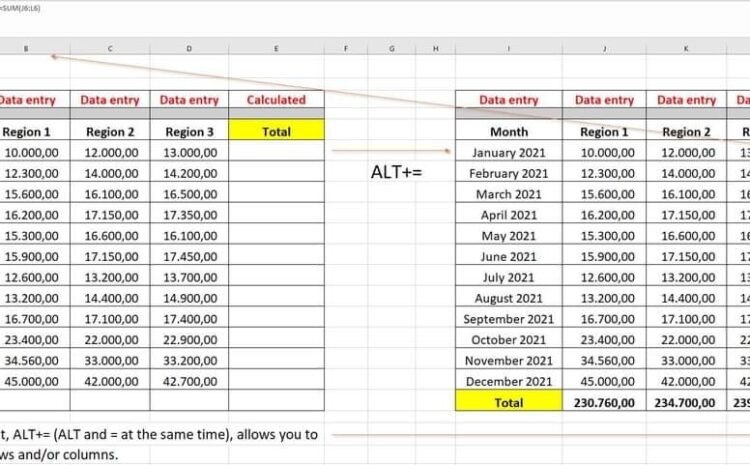The width and height of the screenshot is (750, 465).
Task: Click 15.600,00 in the March 2021 row
Action: tap(604, 194)
